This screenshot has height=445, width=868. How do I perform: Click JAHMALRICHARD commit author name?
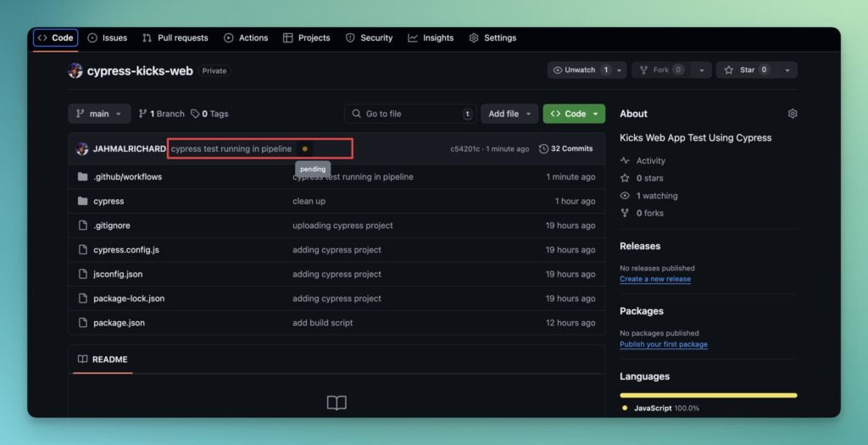(129, 148)
